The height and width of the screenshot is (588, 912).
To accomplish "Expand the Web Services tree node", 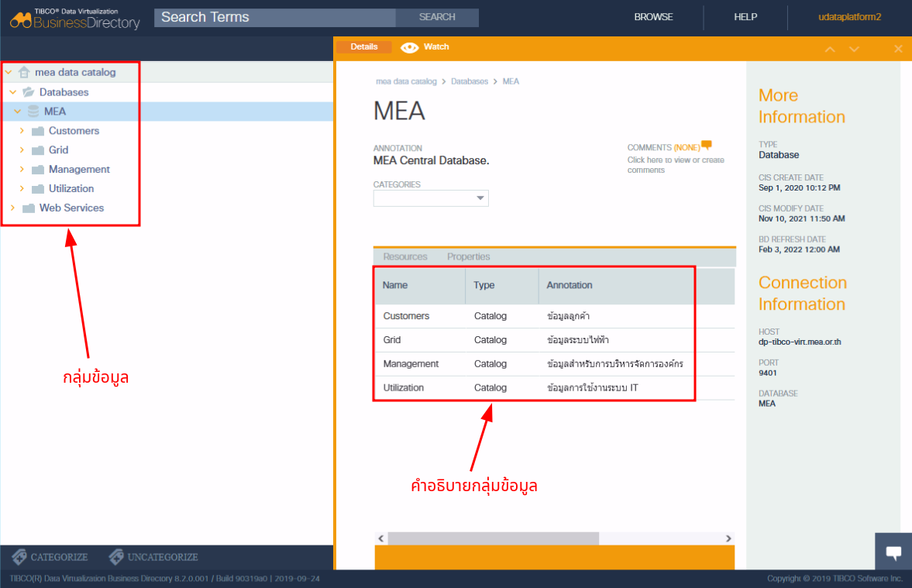I will click(x=12, y=208).
